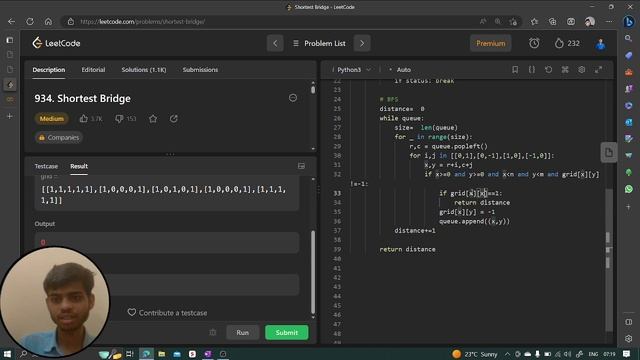
Task: Click format code braces icon
Action: pos(532,70)
